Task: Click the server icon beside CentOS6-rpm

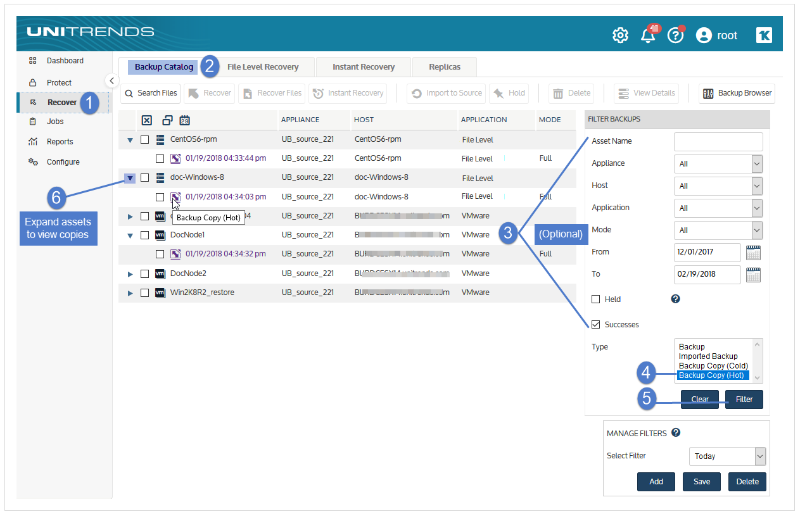Action: (x=160, y=140)
